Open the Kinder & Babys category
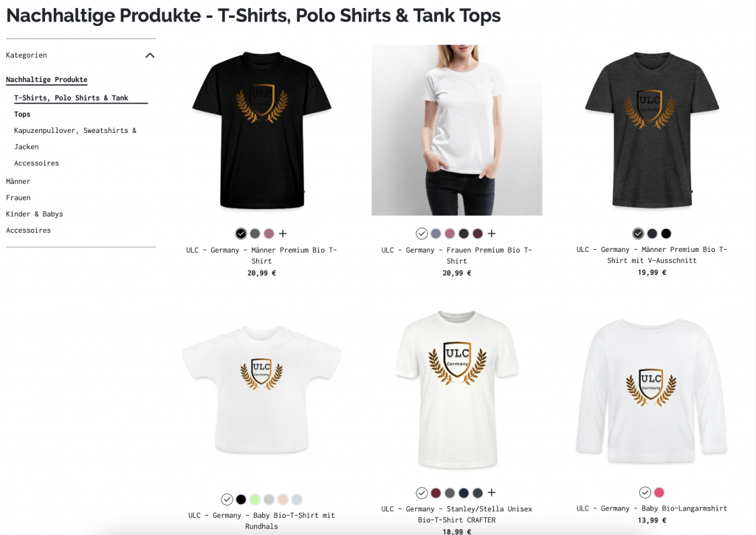756x535 pixels. pos(34,214)
